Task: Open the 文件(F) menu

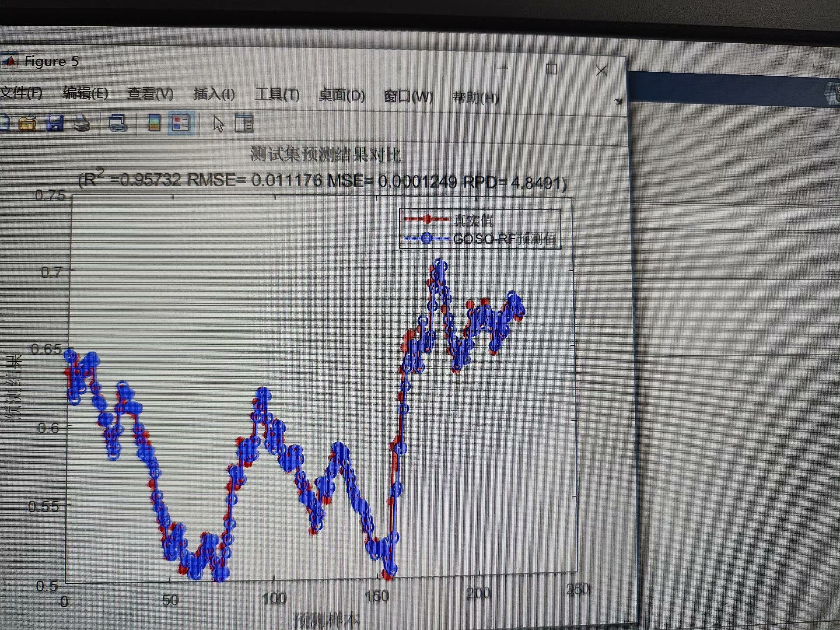Action: (21, 92)
